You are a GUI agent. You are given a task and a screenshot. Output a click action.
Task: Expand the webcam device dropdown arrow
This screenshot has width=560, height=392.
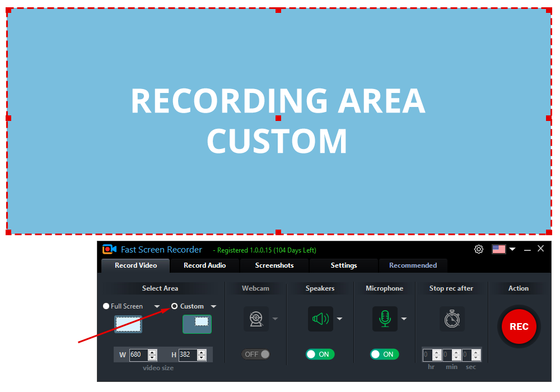pyautogui.click(x=275, y=319)
